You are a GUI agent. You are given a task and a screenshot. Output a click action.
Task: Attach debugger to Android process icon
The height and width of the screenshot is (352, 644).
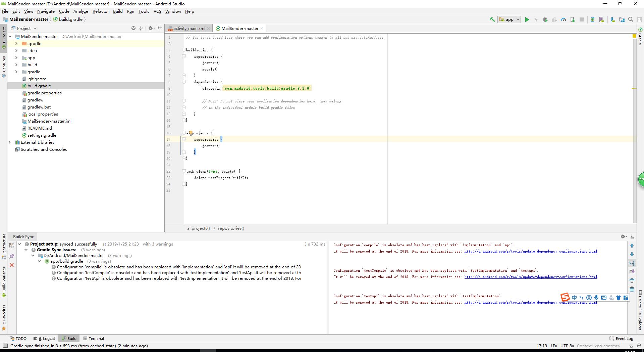573,19
